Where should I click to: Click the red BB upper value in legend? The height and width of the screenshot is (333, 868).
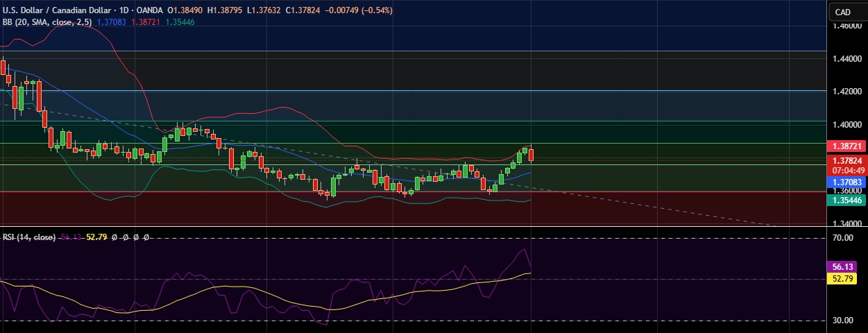pos(146,22)
